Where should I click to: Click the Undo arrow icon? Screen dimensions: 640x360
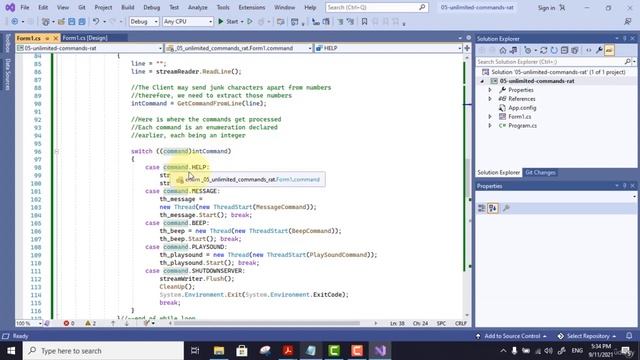[96, 22]
